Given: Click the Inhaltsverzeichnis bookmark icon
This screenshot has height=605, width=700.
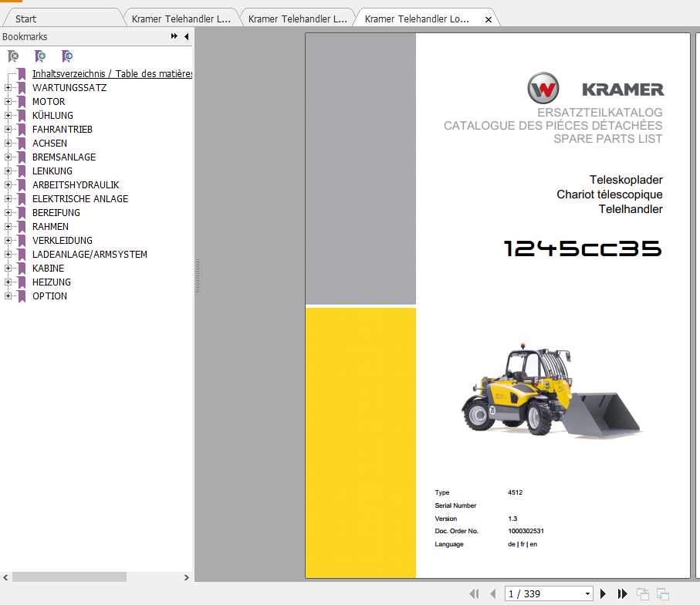Looking at the screenshot, I should click(22, 73).
